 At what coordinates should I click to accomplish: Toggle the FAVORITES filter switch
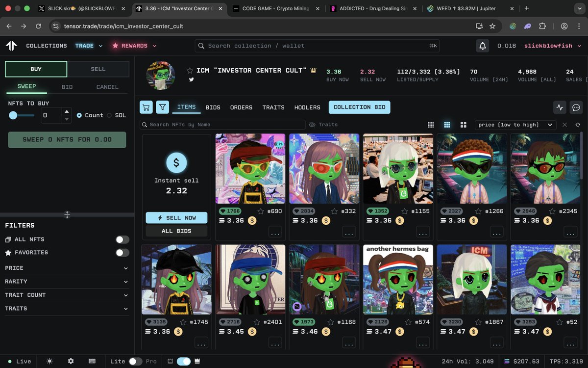click(x=122, y=253)
